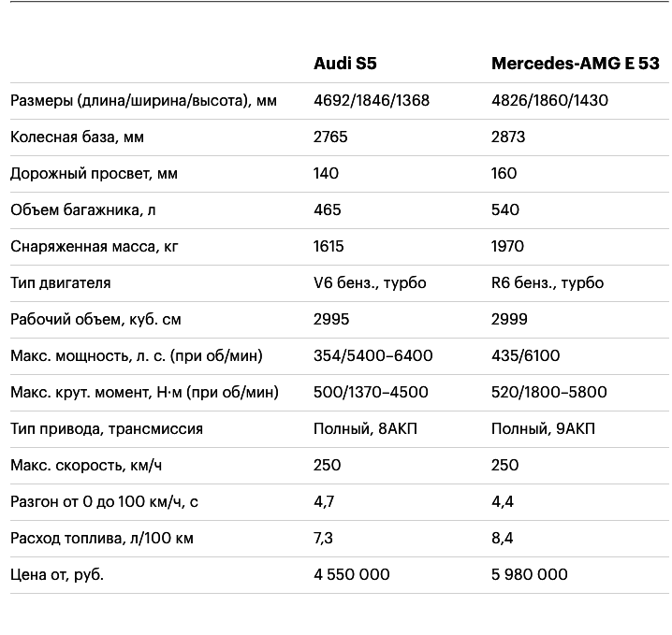
Task: Click the Mercedes curb weight 1970
Action: coord(508,246)
